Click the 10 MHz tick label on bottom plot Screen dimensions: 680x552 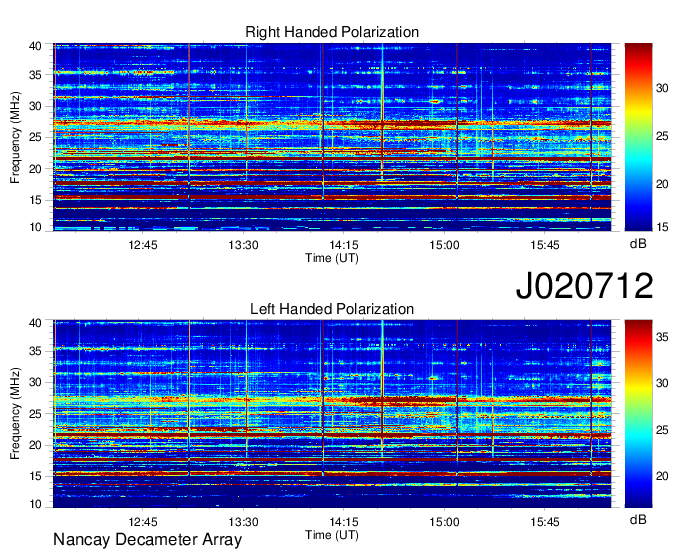pyautogui.click(x=35, y=504)
